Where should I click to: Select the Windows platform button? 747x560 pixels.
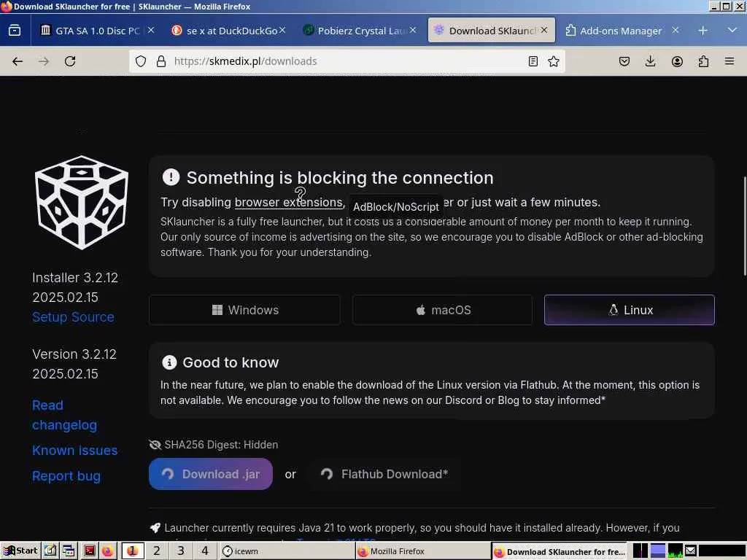(245, 310)
